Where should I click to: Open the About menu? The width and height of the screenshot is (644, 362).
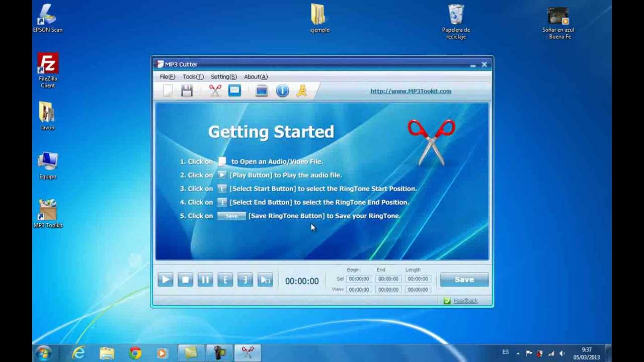[x=256, y=77]
